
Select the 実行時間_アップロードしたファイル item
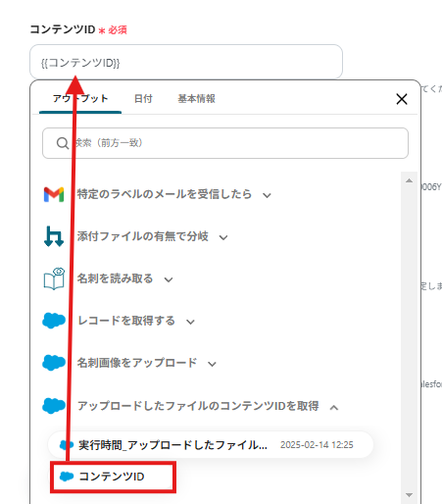point(211,445)
